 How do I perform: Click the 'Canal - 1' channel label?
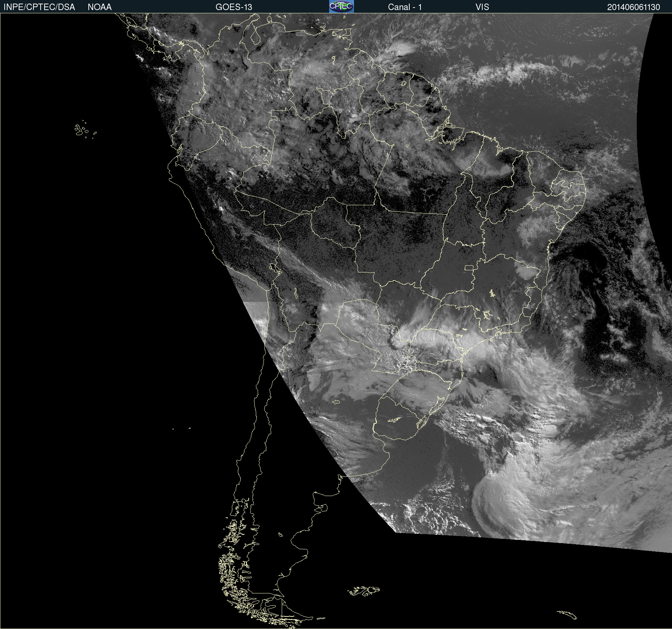405,7
